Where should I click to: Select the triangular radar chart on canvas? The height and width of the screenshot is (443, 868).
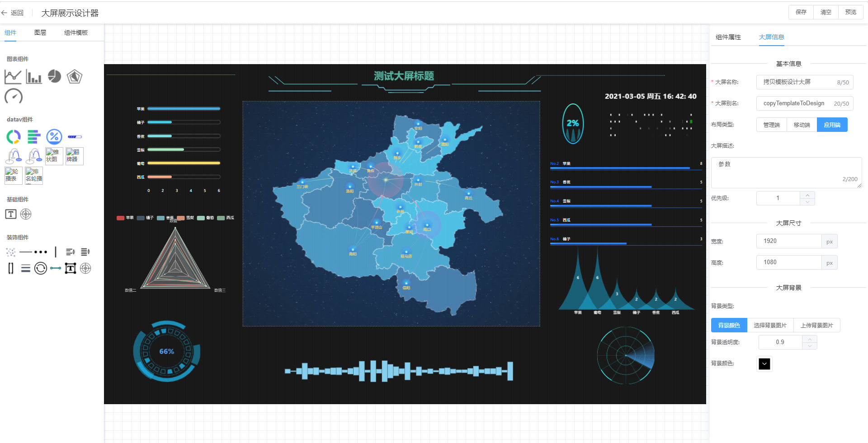click(x=175, y=258)
